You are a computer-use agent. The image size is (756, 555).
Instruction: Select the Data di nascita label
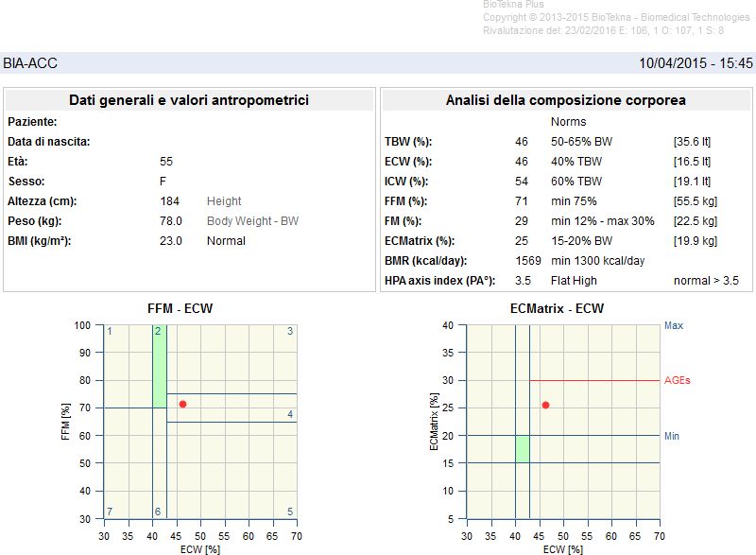pos(49,142)
